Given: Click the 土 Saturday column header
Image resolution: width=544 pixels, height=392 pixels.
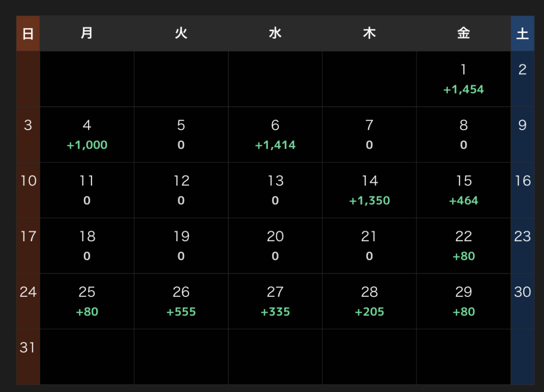Looking at the screenshot, I should tap(523, 33).
